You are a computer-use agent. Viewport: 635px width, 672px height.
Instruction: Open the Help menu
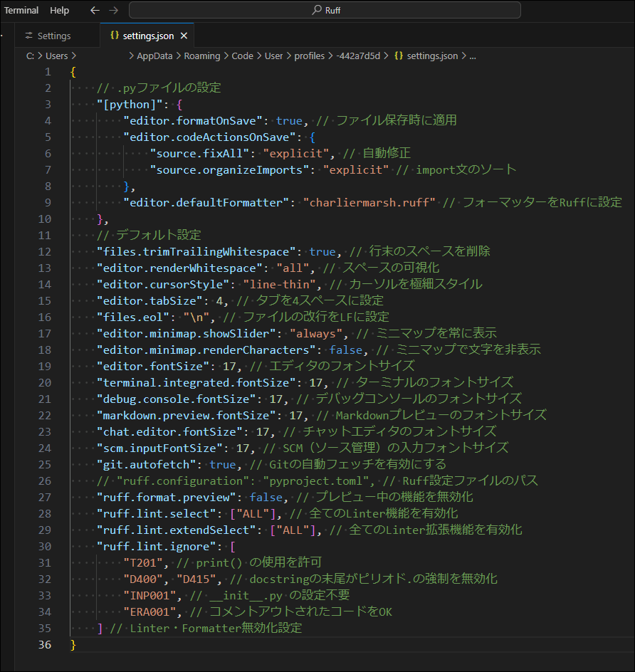59,10
